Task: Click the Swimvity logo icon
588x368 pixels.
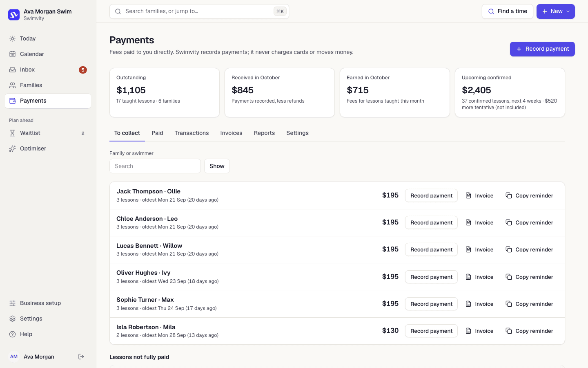Action: (14, 15)
